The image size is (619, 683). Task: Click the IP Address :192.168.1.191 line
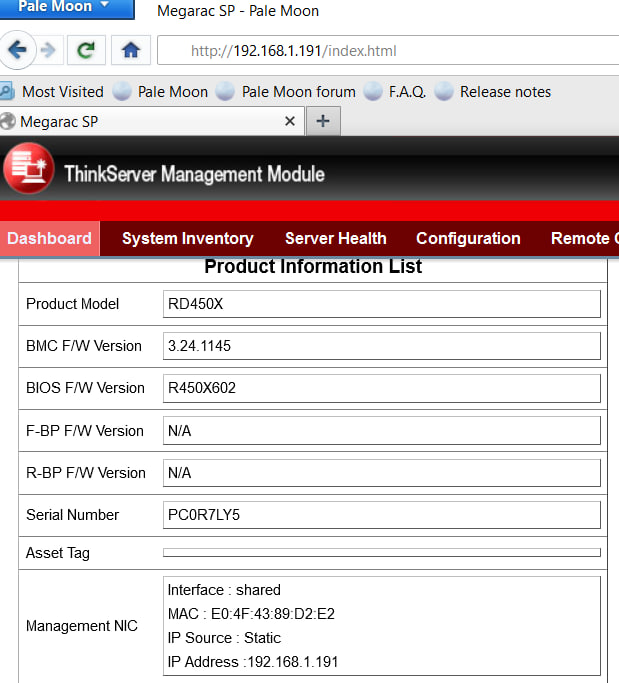[x=253, y=662]
